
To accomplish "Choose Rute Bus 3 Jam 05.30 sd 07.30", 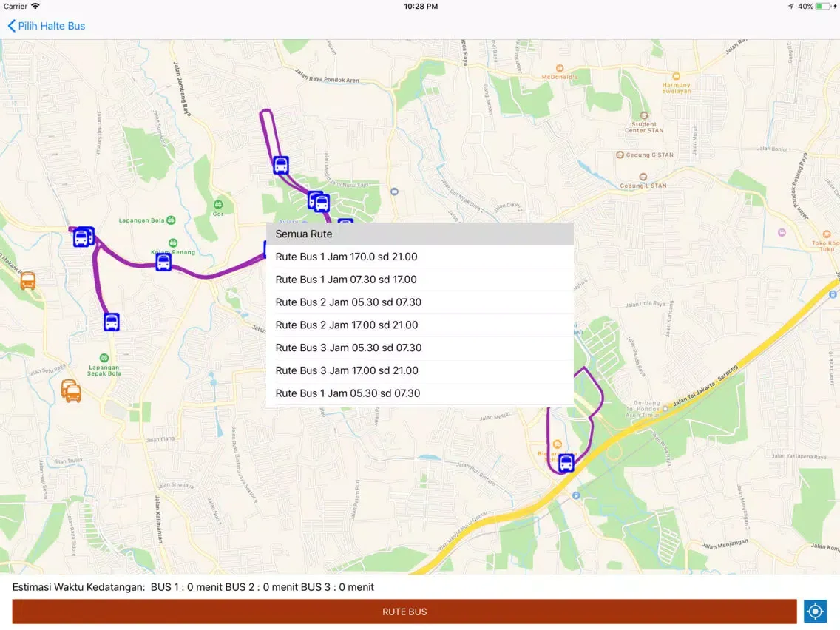I will 420,348.
